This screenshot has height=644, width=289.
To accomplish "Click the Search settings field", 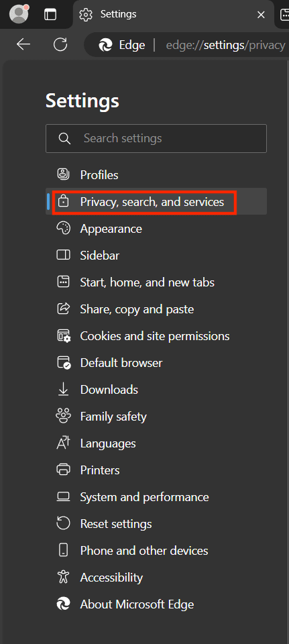I will click(x=156, y=138).
